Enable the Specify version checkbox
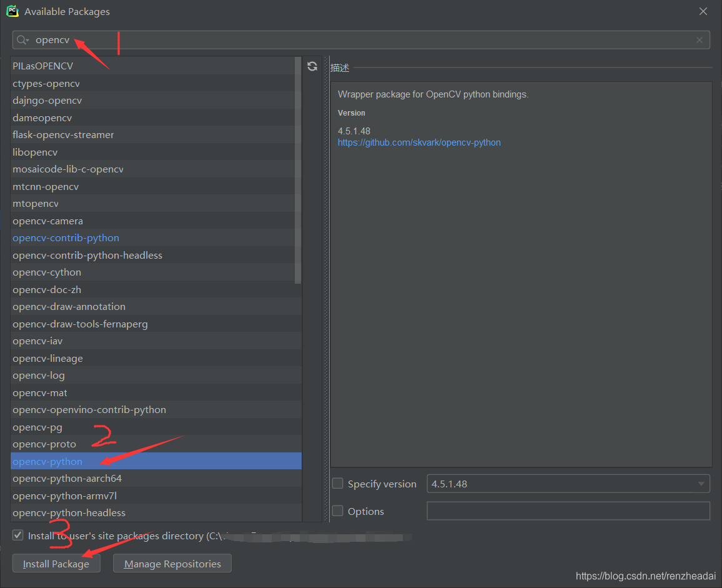722x588 pixels. coord(338,484)
